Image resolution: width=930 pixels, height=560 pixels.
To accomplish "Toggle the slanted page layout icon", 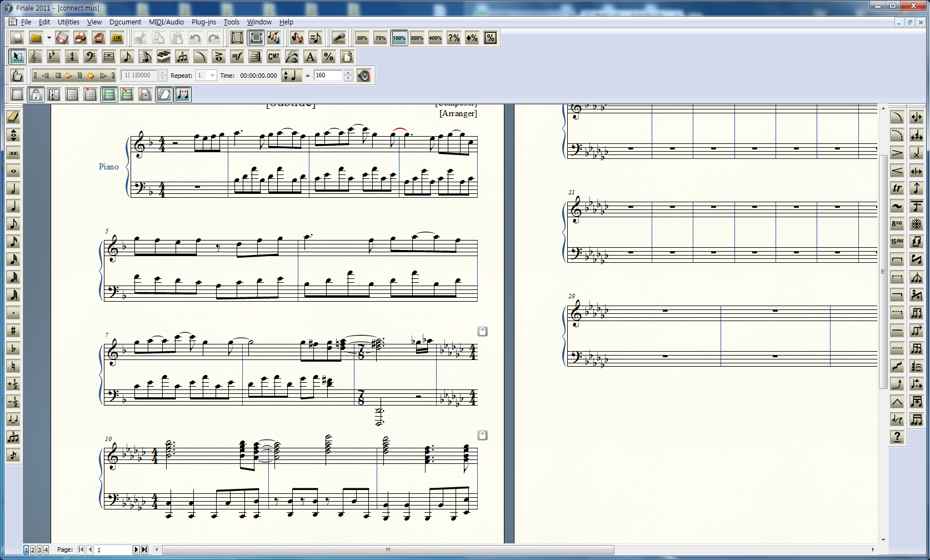I will (x=164, y=94).
